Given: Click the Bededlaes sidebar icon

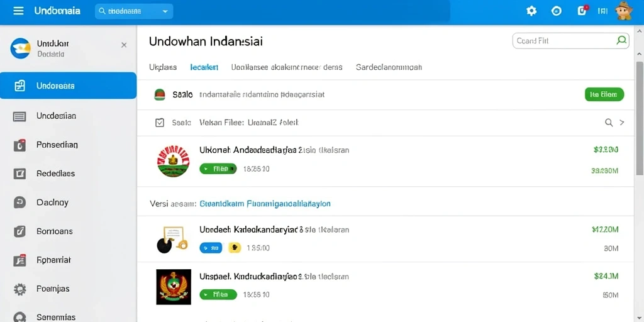Looking at the screenshot, I should 19,174.
